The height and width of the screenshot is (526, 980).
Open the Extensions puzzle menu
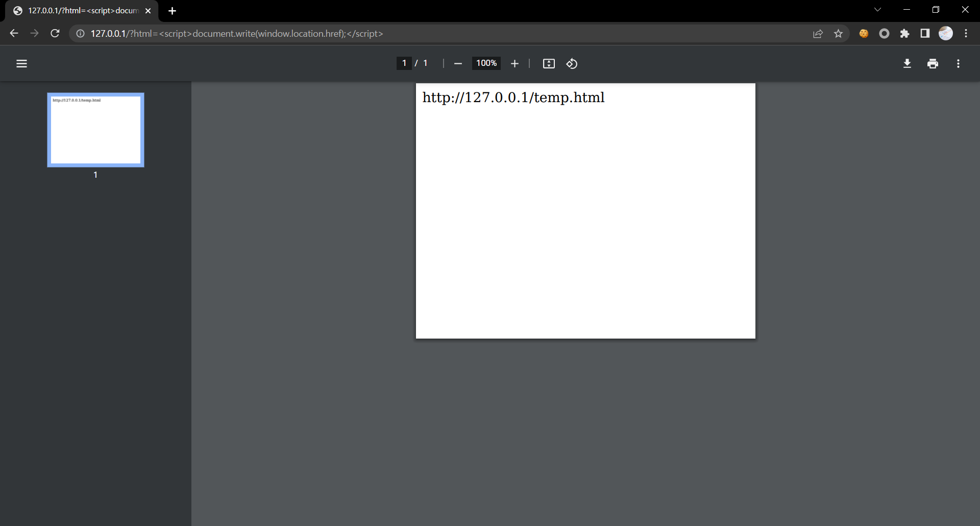click(x=904, y=33)
